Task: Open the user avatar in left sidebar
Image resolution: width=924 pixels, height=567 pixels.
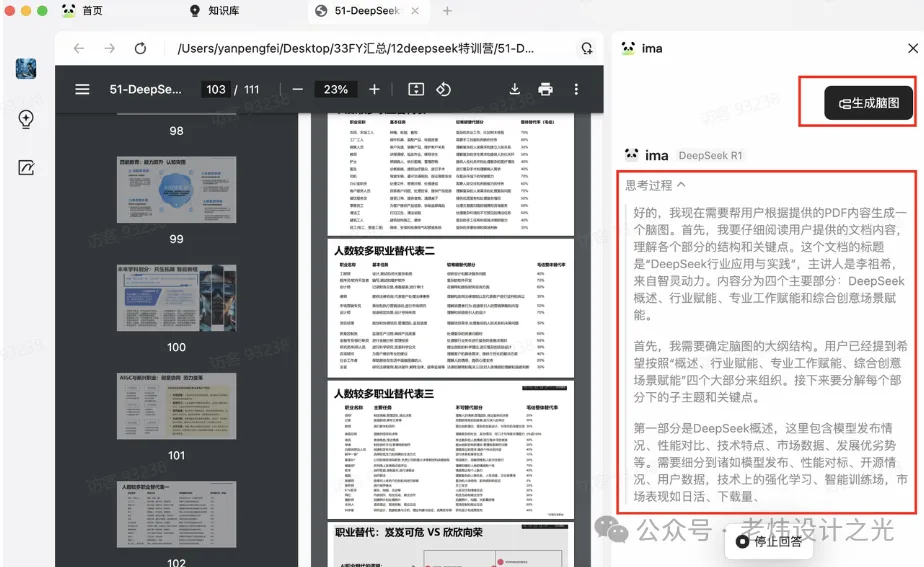Action: pyautogui.click(x=25, y=68)
